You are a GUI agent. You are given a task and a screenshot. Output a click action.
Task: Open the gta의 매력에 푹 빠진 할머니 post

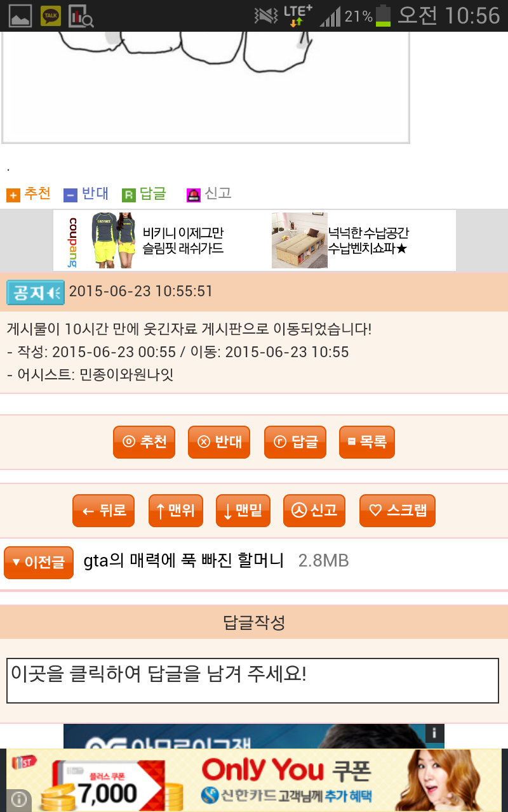pyautogui.click(x=184, y=561)
